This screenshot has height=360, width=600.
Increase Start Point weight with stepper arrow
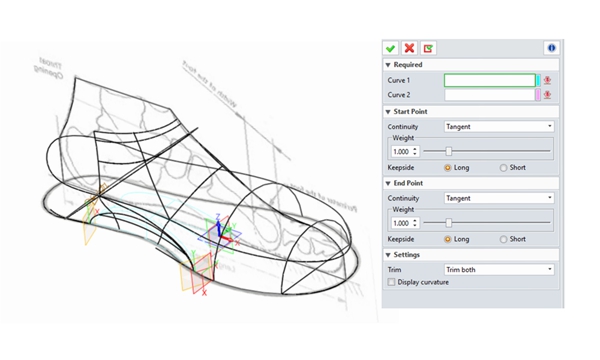tap(415, 149)
